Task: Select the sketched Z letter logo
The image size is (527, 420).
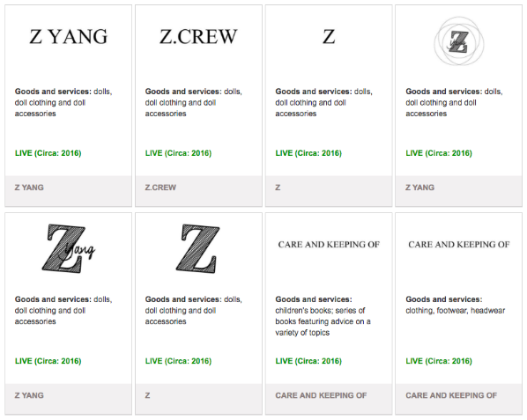Action: [198, 248]
